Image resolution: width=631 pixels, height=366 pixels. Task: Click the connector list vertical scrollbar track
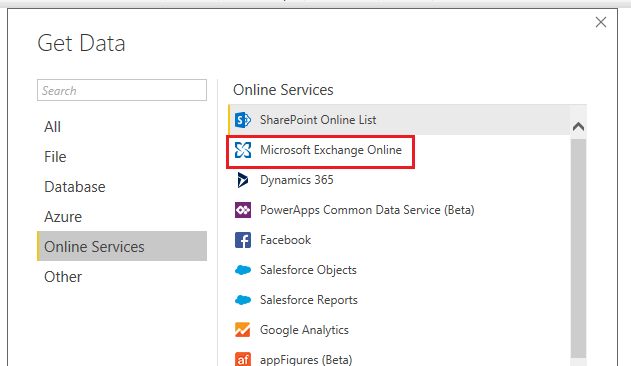coord(578,248)
